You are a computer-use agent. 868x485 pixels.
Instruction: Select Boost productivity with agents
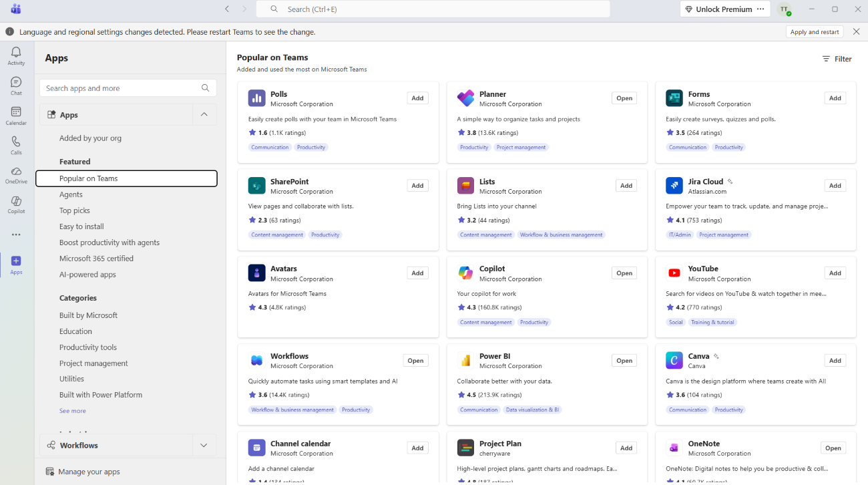click(110, 242)
